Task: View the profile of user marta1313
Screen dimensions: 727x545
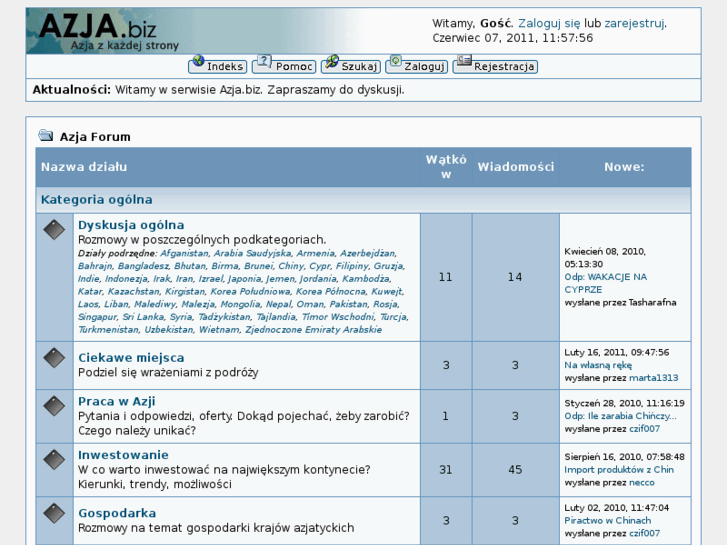Action: [x=653, y=378]
